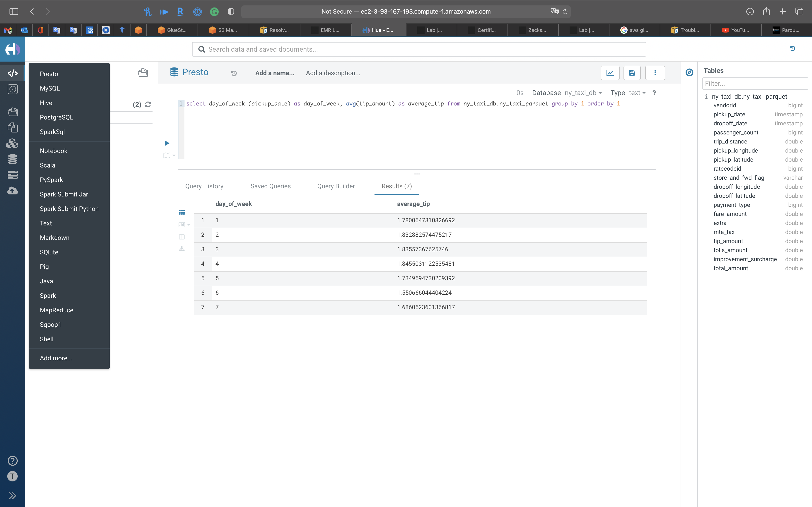Click Add a name... for the query
The height and width of the screenshot is (507, 812).
click(274, 73)
